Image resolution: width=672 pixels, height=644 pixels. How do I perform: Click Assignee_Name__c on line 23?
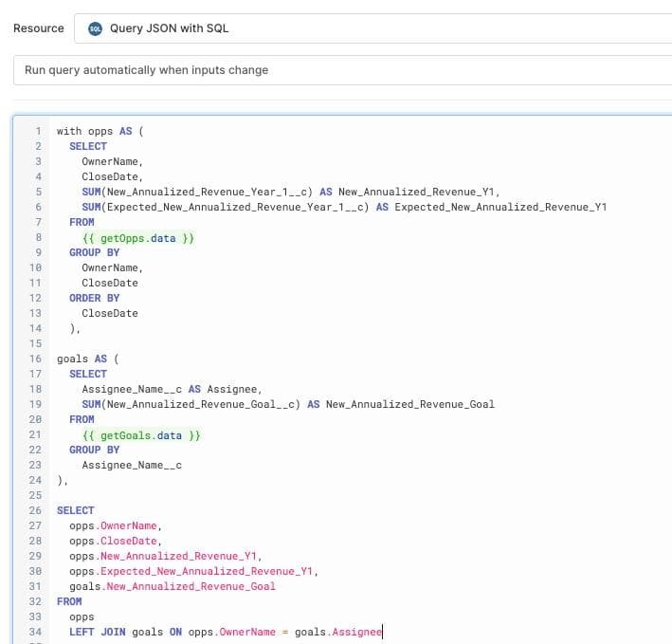coord(131,465)
